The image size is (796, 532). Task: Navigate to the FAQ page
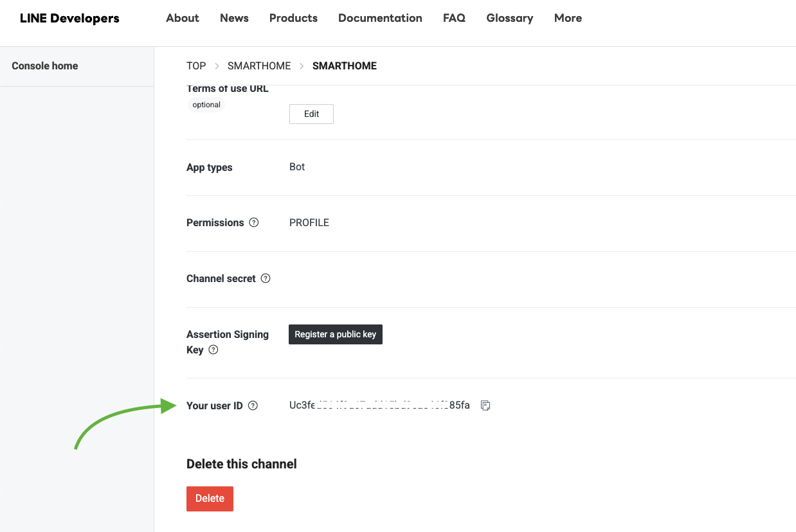tap(454, 18)
